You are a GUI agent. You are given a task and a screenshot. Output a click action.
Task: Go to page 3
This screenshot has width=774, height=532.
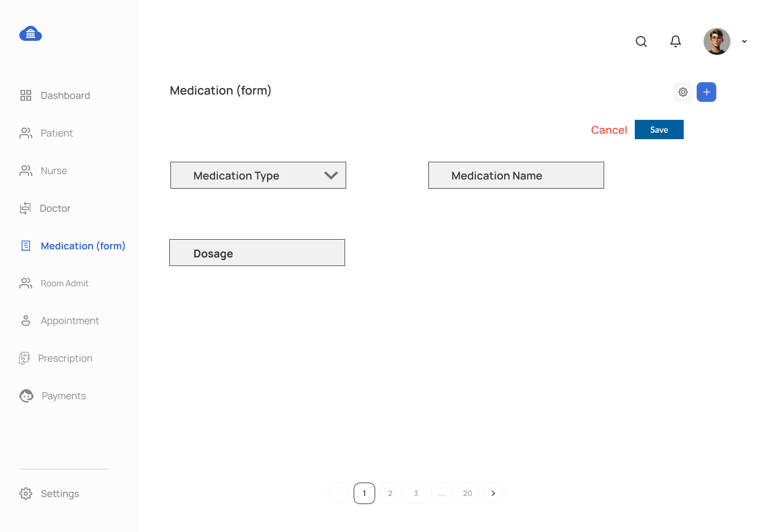click(x=416, y=493)
